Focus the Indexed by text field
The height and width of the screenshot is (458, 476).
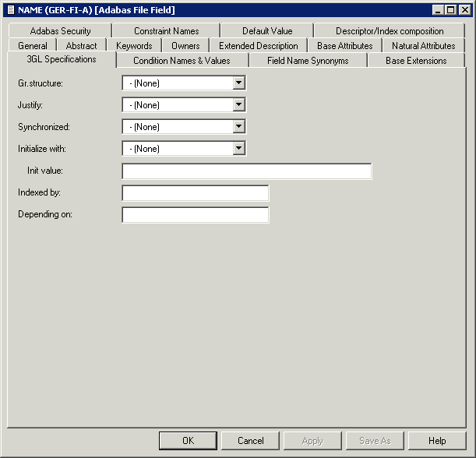195,193
